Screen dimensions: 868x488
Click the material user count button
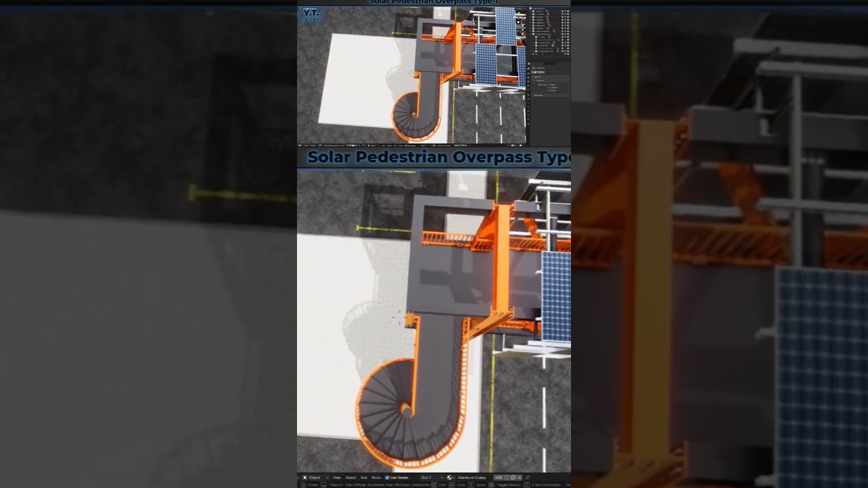coord(498,478)
